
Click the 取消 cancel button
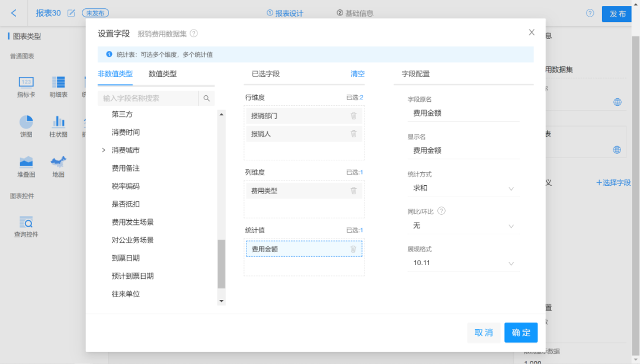click(484, 333)
